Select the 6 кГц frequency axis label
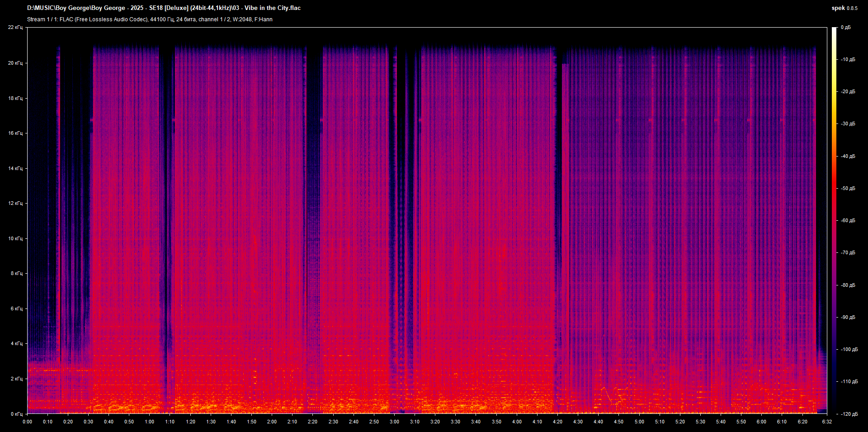The height and width of the screenshot is (432, 868). click(17, 309)
